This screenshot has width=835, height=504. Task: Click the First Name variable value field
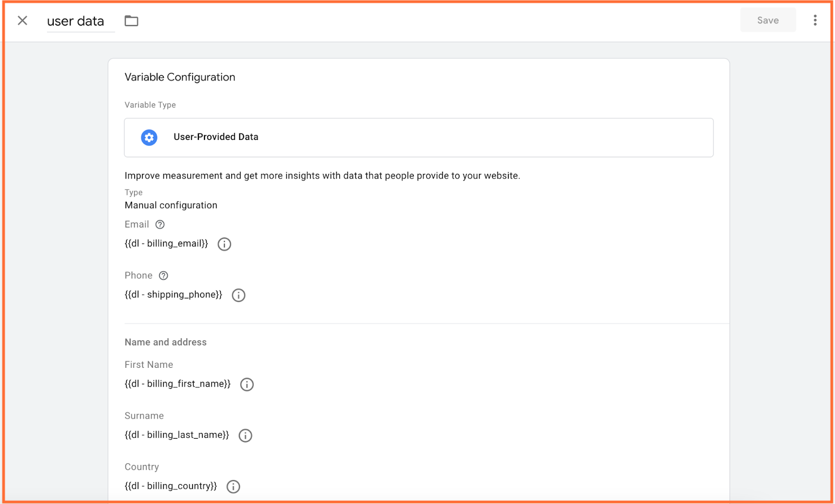177,383
